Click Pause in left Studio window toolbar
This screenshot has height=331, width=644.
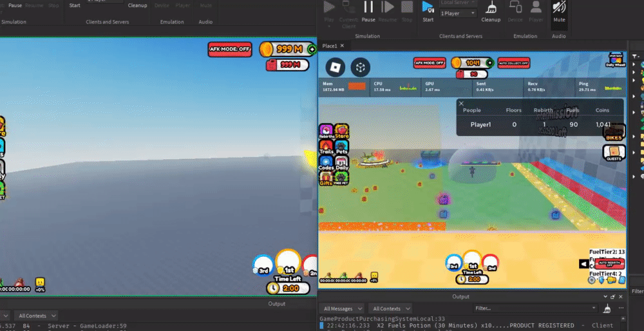(15, 6)
